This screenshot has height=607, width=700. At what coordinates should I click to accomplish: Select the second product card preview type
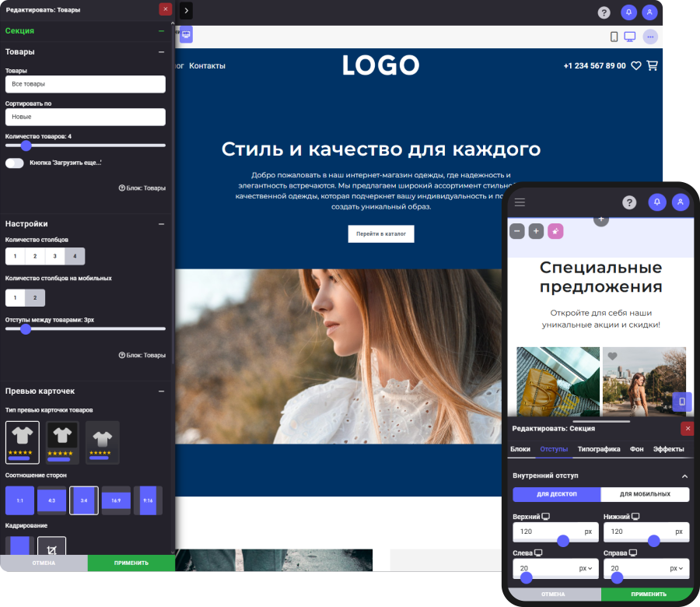(61, 441)
